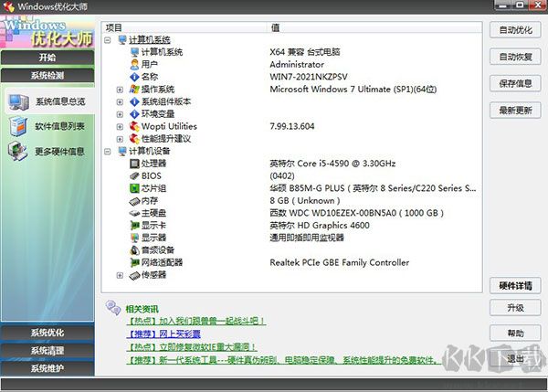Click the BIOS row icon
The height and width of the screenshot is (392, 548).
point(134,175)
